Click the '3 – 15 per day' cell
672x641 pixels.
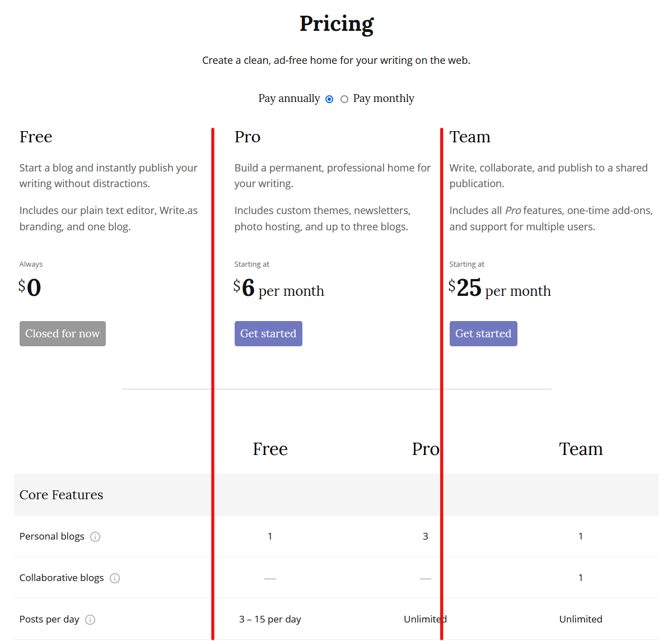(x=270, y=619)
